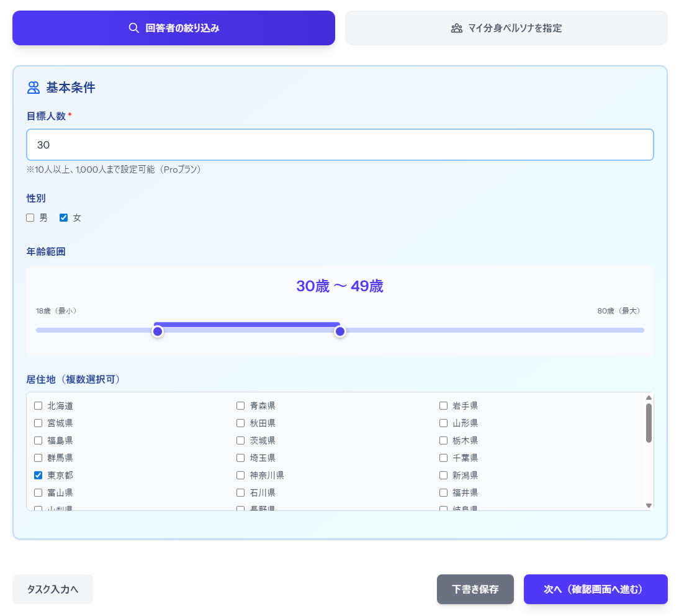Click the down arrow on the prefecture list scrollbar
The width and height of the screenshot is (679, 616).
(x=649, y=505)
